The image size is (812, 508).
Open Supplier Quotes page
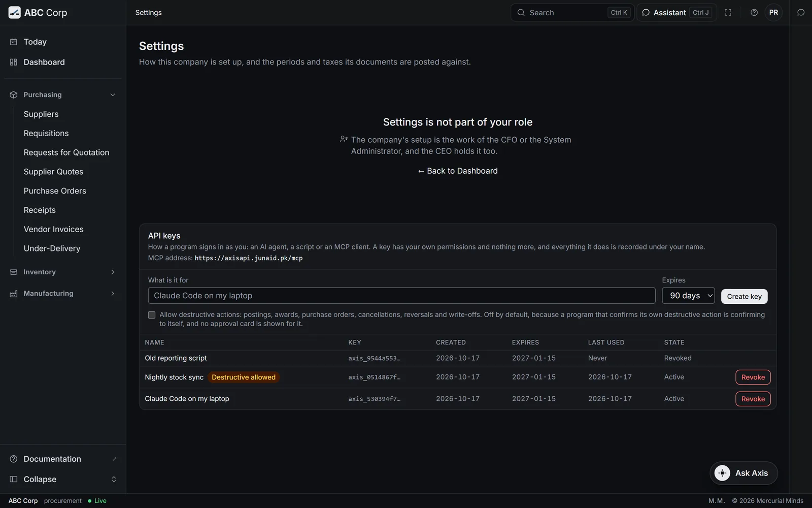[x=53, y=172]
